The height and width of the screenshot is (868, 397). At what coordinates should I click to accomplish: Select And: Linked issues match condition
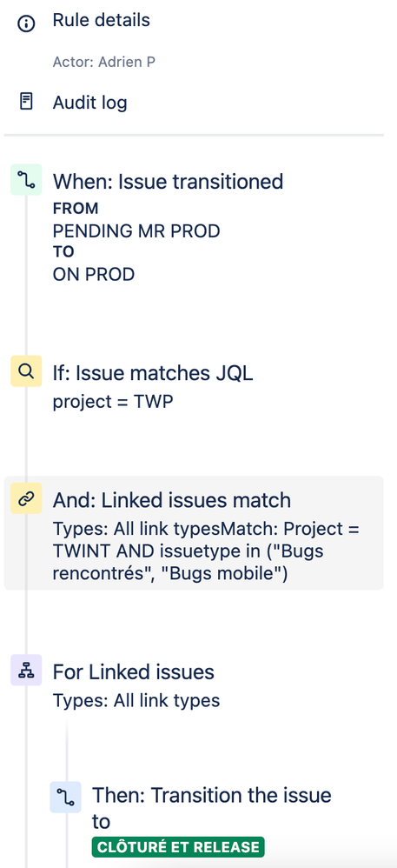click(194, 532)
